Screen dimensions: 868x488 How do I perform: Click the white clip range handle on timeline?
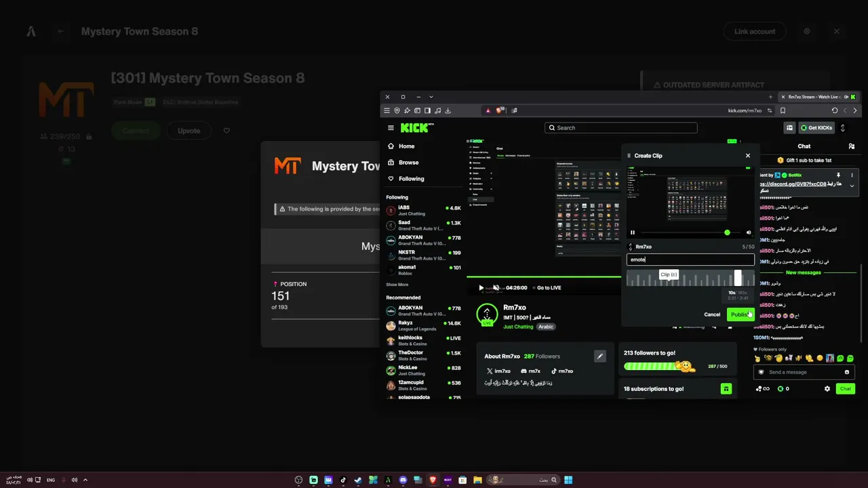point(738,278)
